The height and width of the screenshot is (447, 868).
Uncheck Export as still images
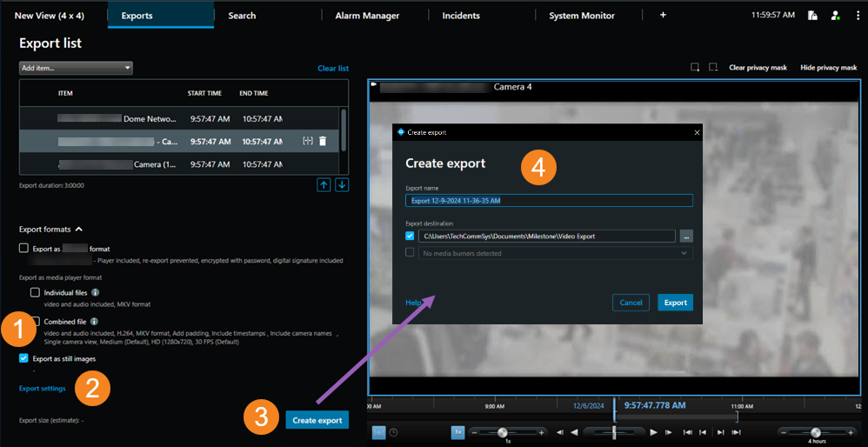click(24, 358)
